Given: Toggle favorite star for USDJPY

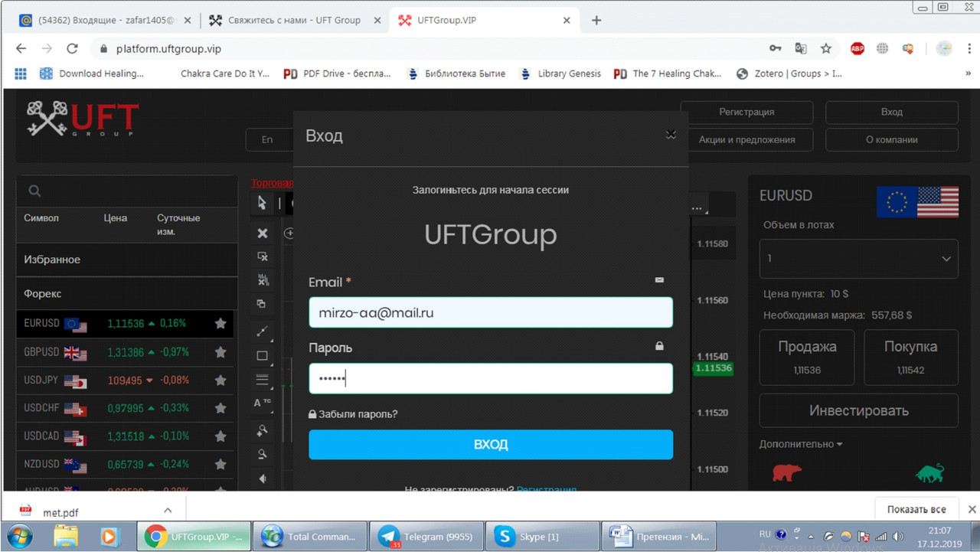Looking at the screenshot, I should (220, 381).
